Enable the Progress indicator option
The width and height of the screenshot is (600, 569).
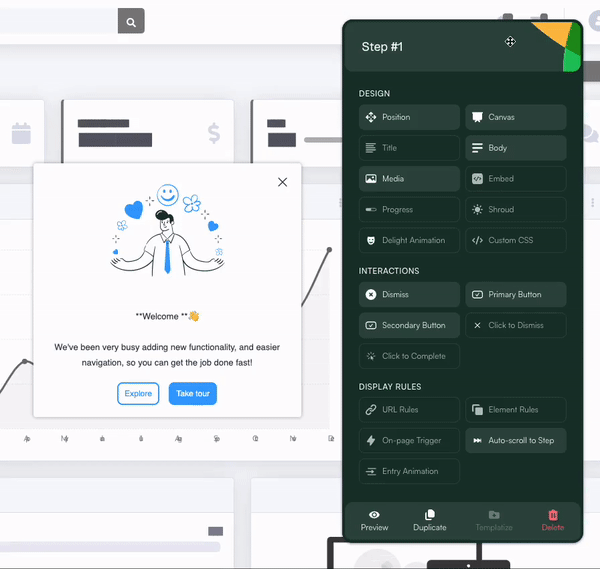coord(409,210)
